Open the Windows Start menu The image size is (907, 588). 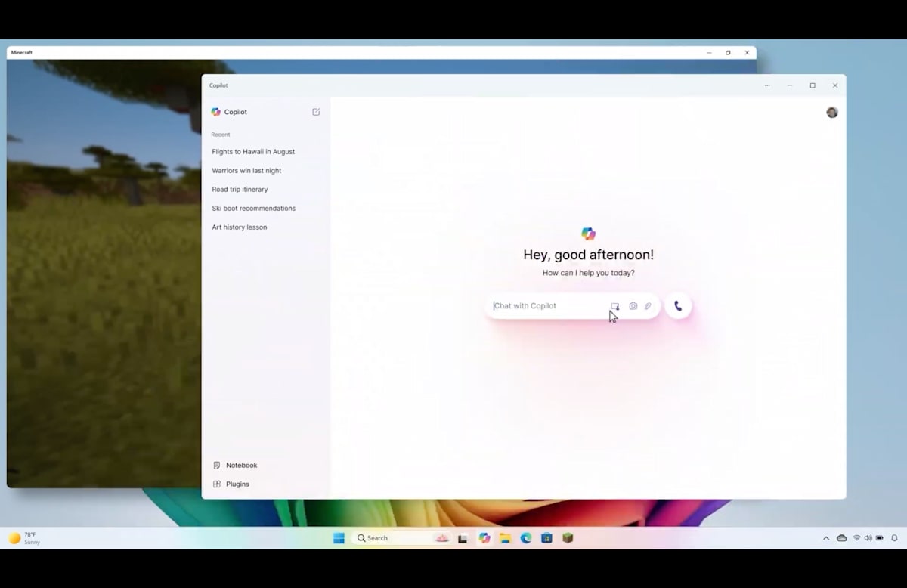[x=339, y=538]
